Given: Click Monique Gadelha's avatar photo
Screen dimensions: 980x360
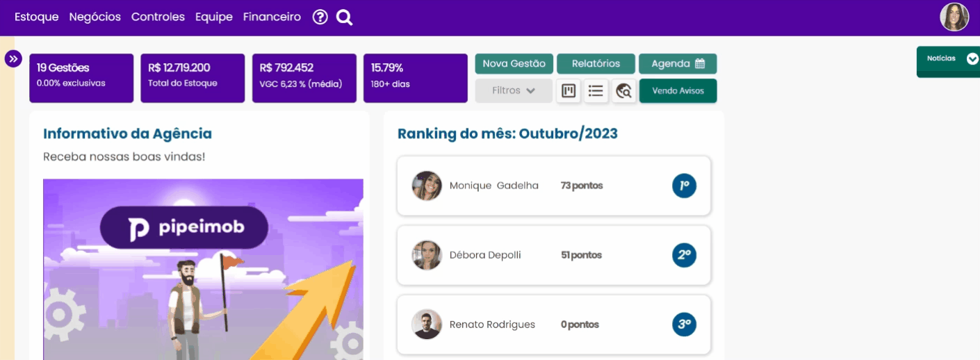Looking at the screenshot, I should [x=427, y=186].
